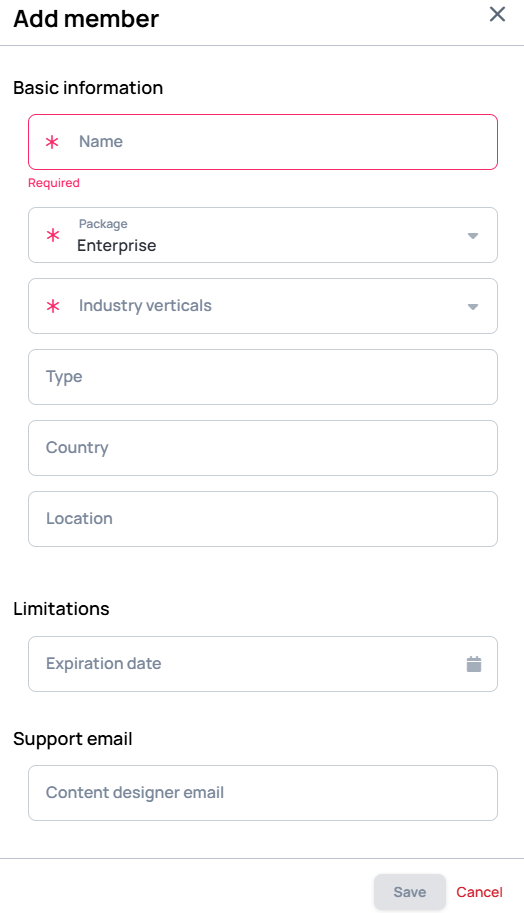The width and height of the screenshot is (524, 913).
Task: Click the Save button
Action: [x=410, y=892]
